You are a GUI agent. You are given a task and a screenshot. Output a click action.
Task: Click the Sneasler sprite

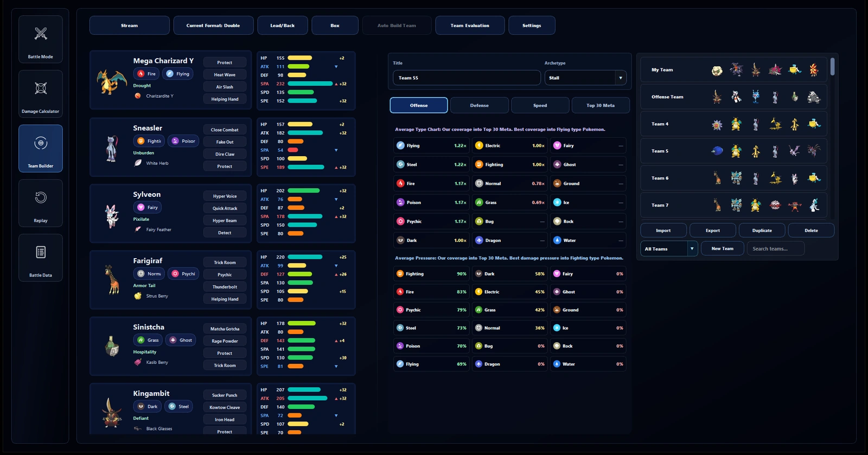[x=112, y=148]
